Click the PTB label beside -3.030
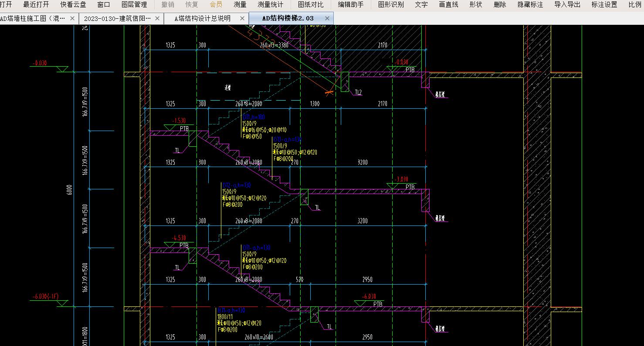 (x=410, y=187)
